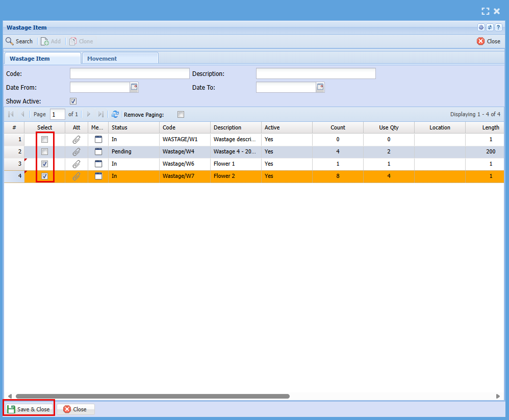Open the Date From calendar picker
This screenshot has width=509, height=420.
134,87
